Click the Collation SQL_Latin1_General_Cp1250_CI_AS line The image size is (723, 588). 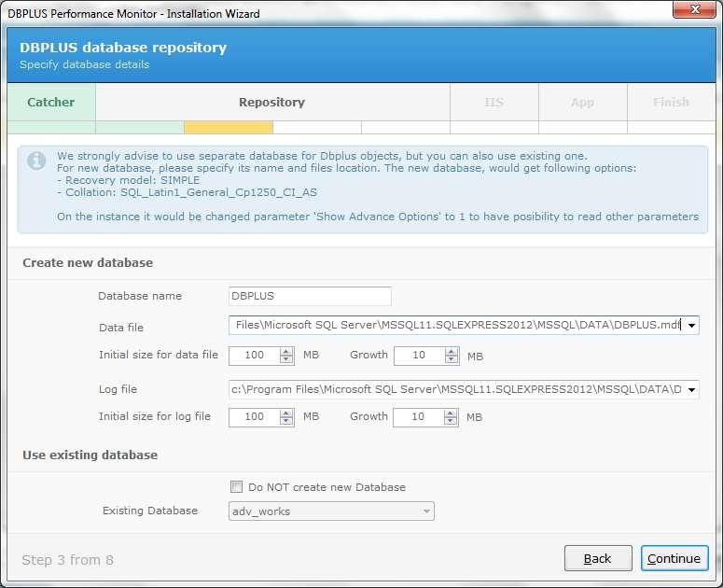[x=188, y=192]
